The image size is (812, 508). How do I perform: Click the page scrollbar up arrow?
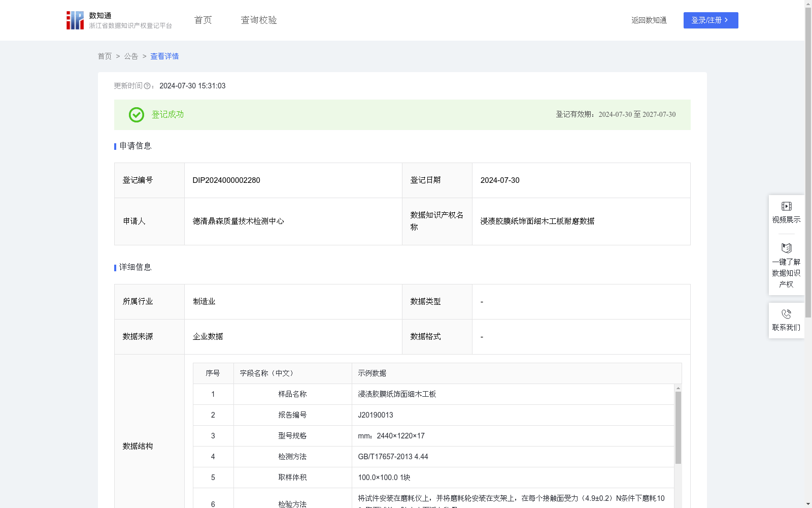(x=808, y=4)
